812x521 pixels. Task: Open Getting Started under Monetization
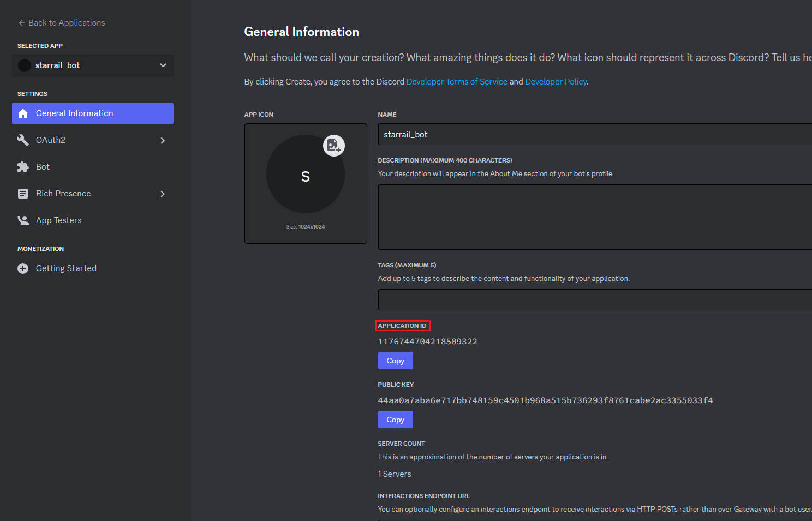point(93,268)
